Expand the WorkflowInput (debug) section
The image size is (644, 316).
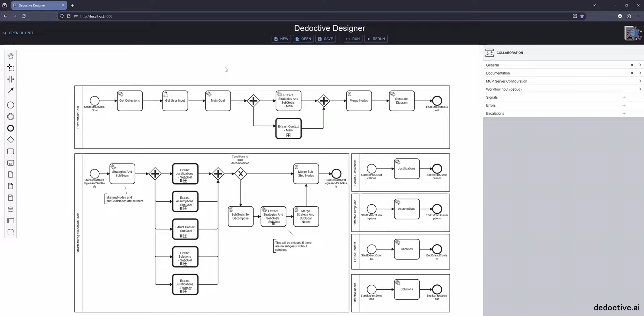[563, 89]
